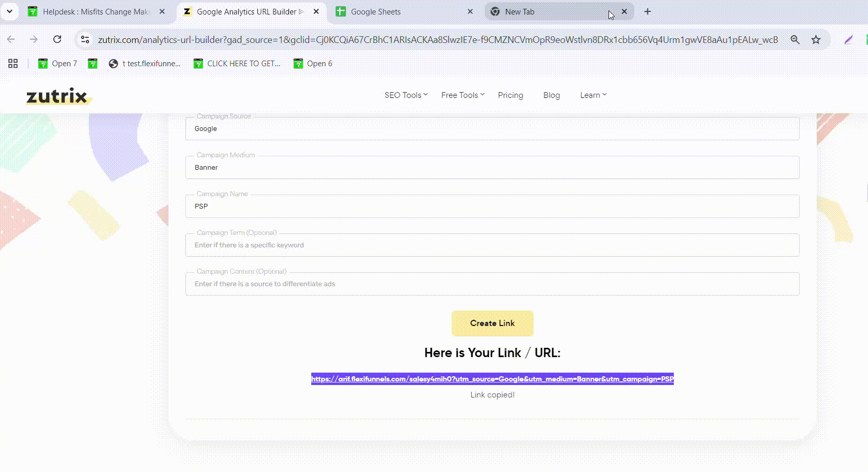Open the tab search dropdown arrow
Image resolution: width=868 pixels, height=472 pixels.
click(x=9, y=11)
